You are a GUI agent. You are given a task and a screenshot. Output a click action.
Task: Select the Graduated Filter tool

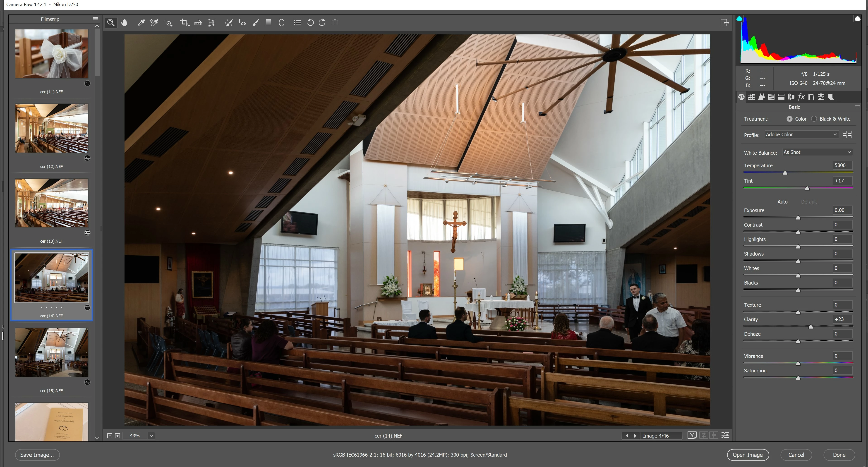[x=269, y=23]
